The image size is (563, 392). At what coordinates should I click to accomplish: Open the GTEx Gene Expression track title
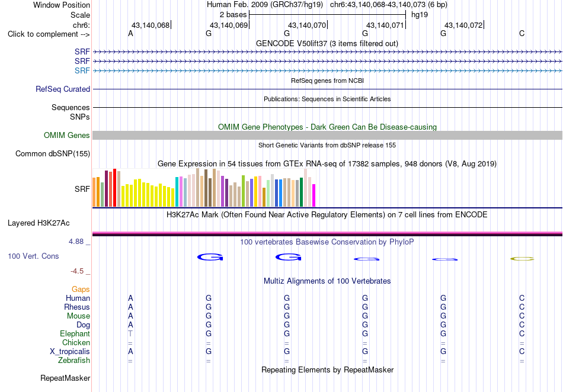(x=327, y=164)
